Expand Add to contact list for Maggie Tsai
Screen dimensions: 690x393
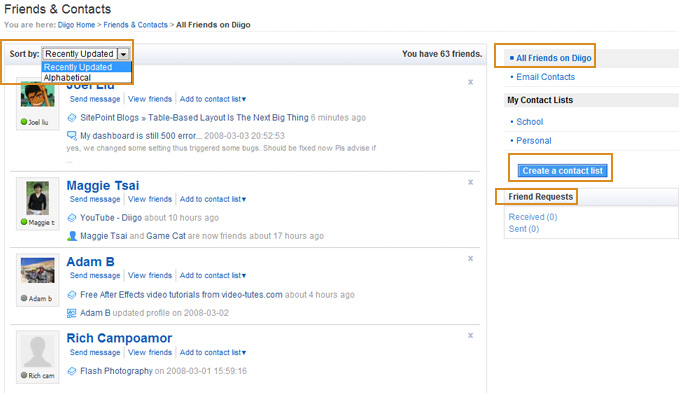pyautogui.click(x=213, y=199)
